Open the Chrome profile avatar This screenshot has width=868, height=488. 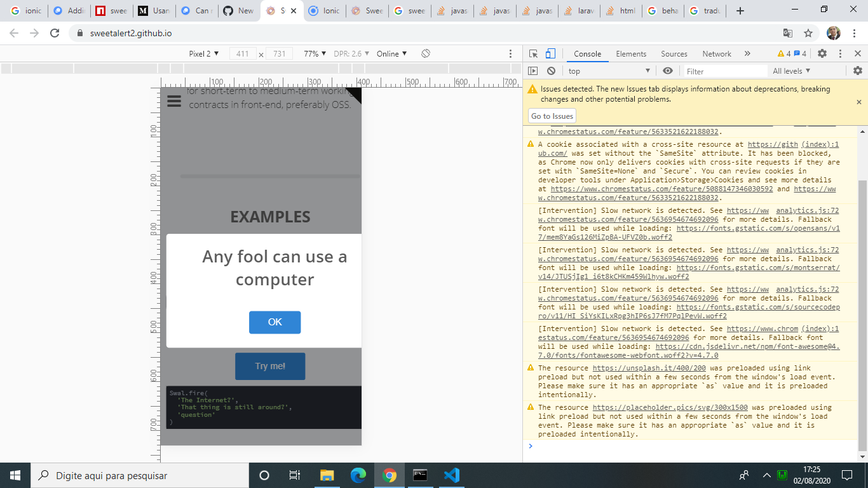(833, 33)
